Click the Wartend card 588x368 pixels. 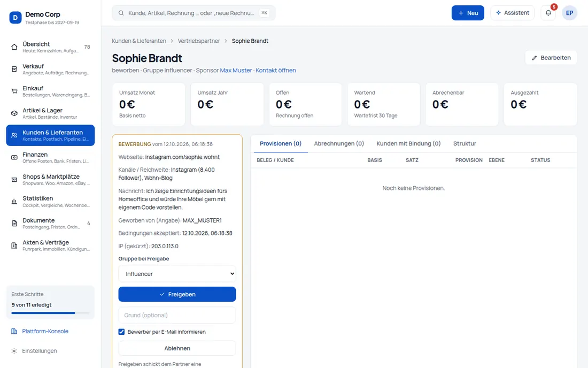point(384,104)
